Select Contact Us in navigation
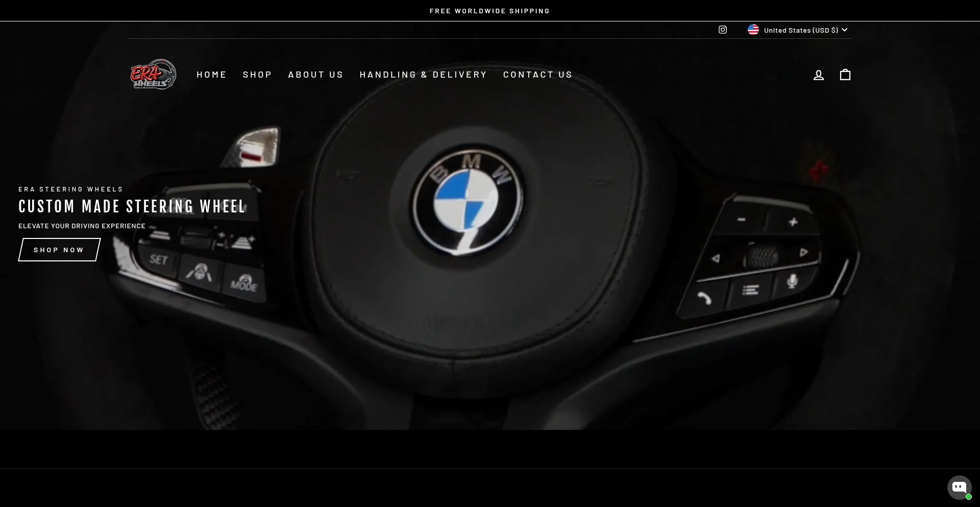The width and height of the screenshot is (980, 507). coord(537,75)
